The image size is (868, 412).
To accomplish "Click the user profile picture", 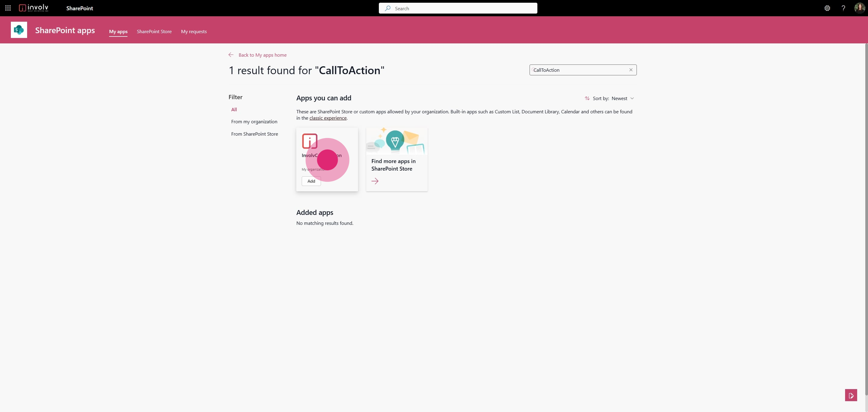I will pyautogui.click(x=859, y=8).
